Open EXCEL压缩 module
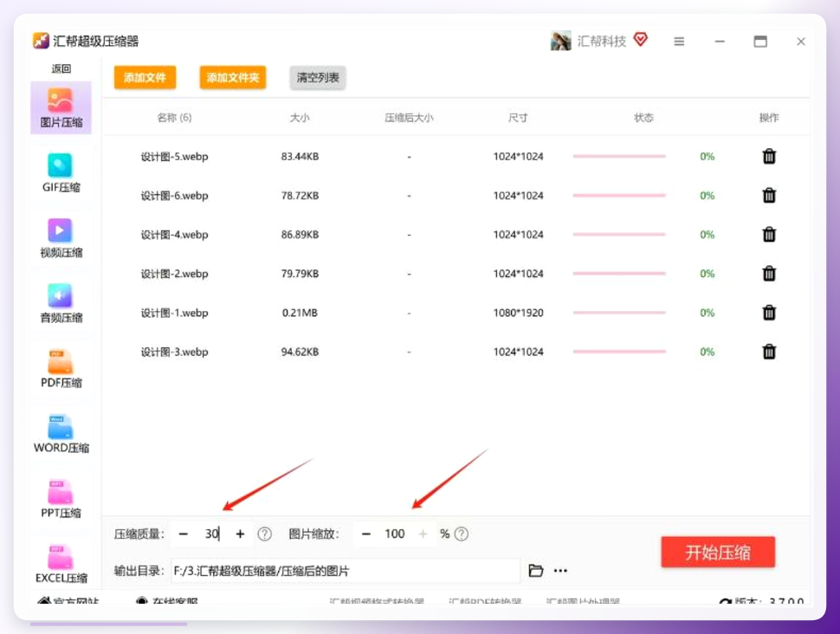Image resolution: width=840 pixels, height=634 pixels. (61, 564)
